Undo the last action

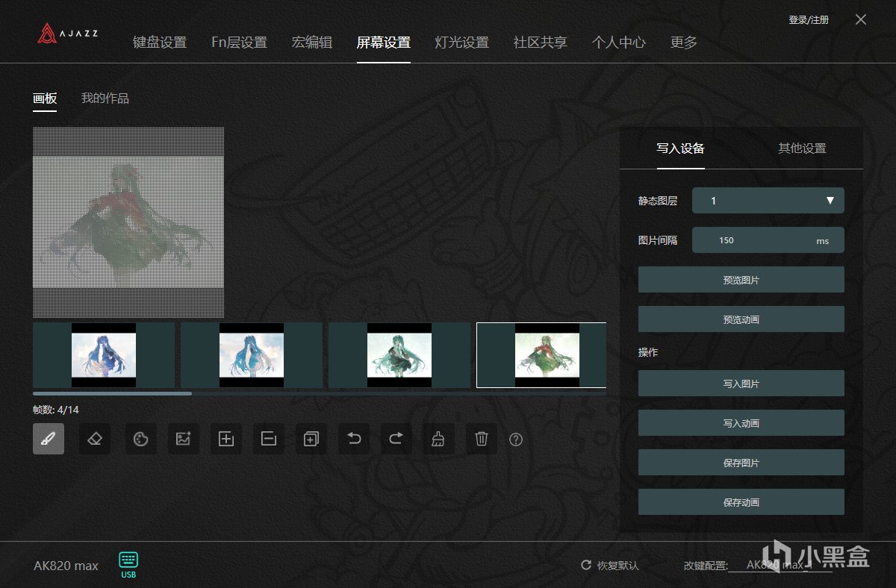tap(354, 439)
